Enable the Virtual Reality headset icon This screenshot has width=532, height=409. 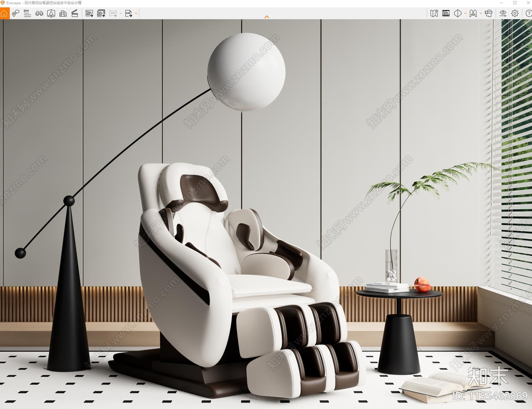click(489, 13)
